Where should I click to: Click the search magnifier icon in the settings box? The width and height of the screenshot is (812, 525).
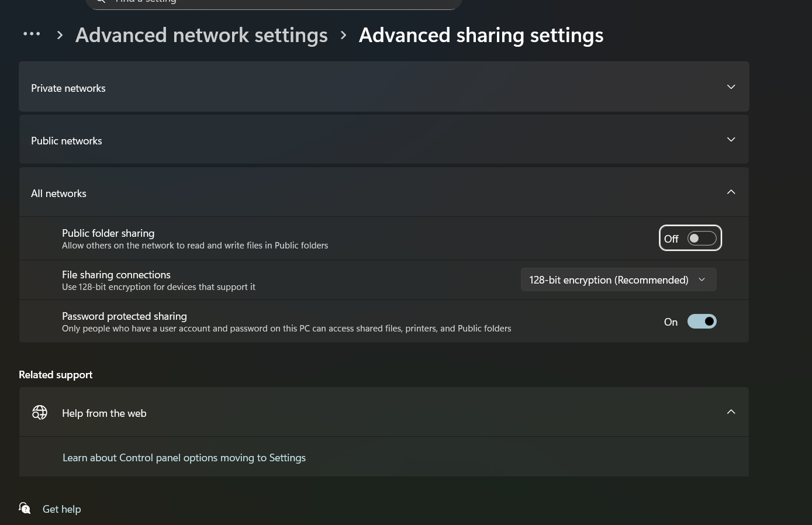101,1
